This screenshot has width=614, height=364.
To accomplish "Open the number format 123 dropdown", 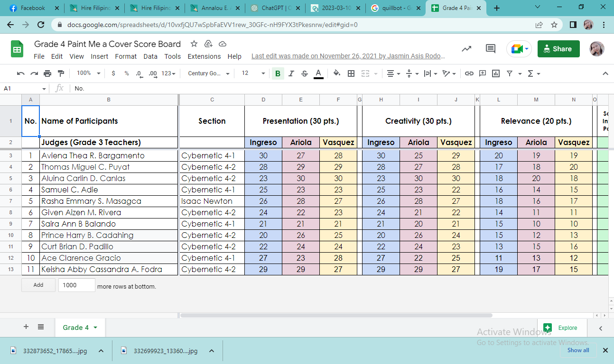I will coord(168,73).
